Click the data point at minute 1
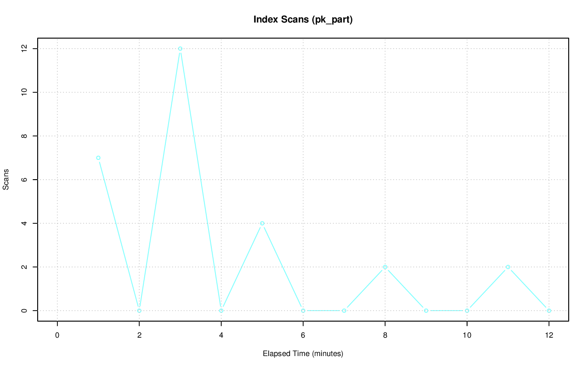Image resolution: width=588 pixels, height=368 pixels. [x=98, y=158]
